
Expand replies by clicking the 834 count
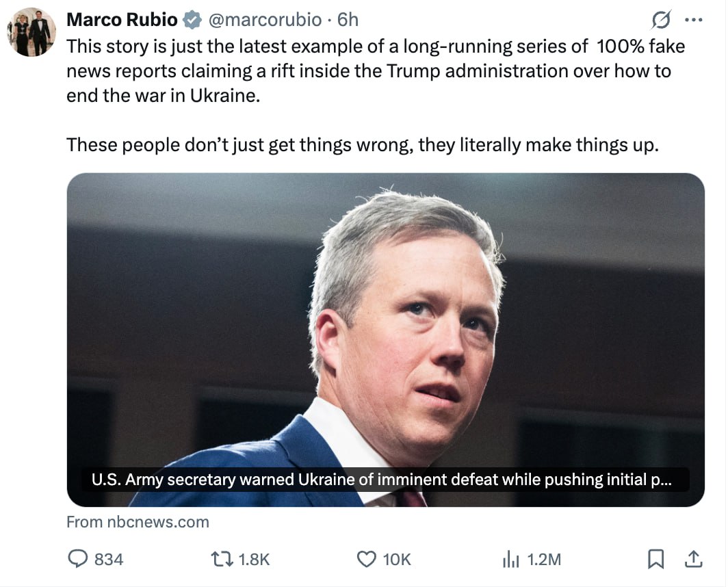point(108,559)
